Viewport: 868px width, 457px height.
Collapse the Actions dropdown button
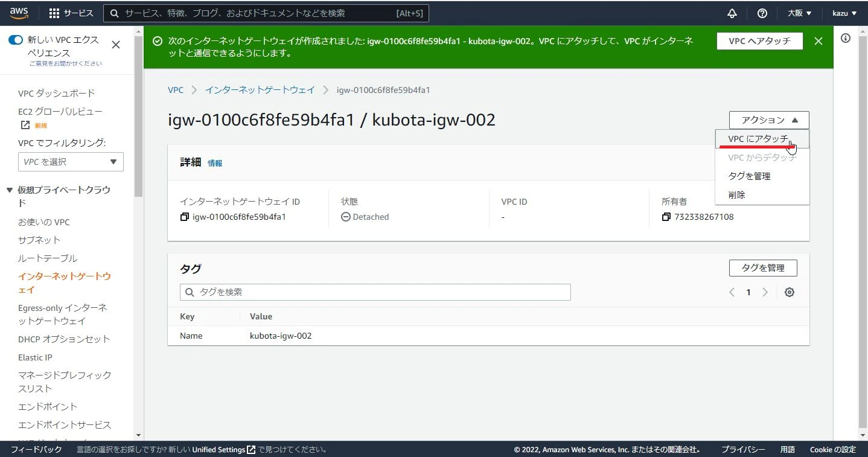pos(769,120)
